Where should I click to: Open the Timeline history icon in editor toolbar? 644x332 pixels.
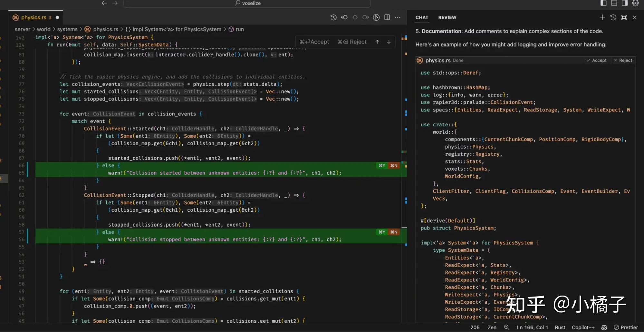pyautogui.click(x=333, y=17)
